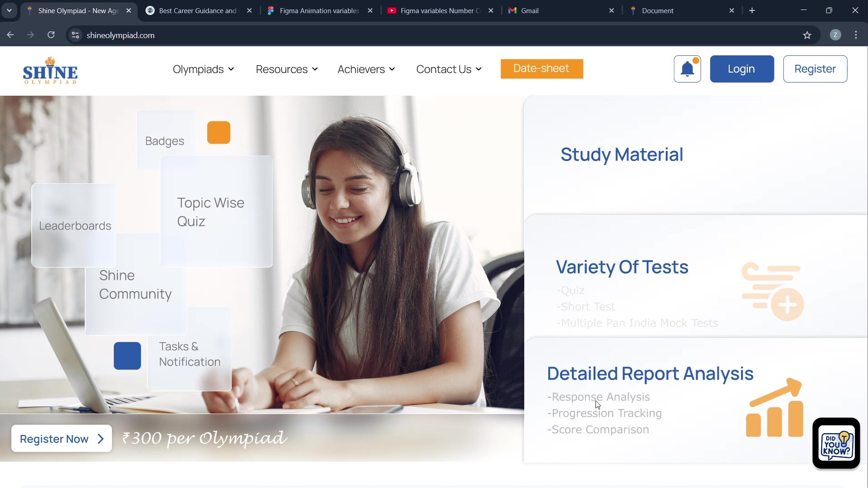Click the blue Login button
Viewport: 868px width, 488px height.
741,69
